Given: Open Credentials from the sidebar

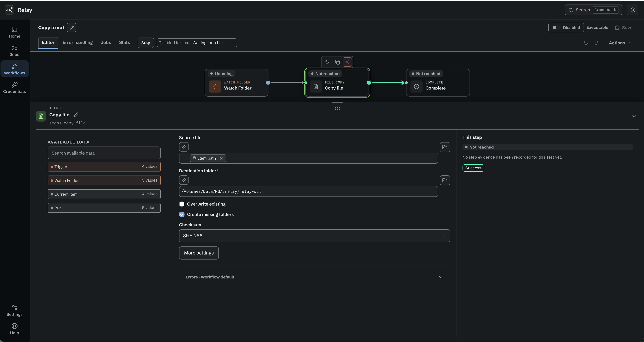Looking at the screenshot, I should [14, 88].
